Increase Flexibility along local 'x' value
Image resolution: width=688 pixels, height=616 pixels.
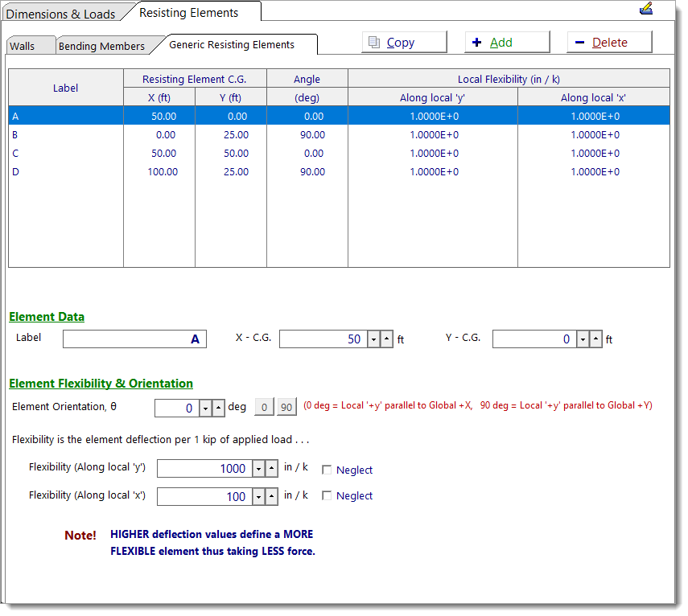(x=272, y=497)
